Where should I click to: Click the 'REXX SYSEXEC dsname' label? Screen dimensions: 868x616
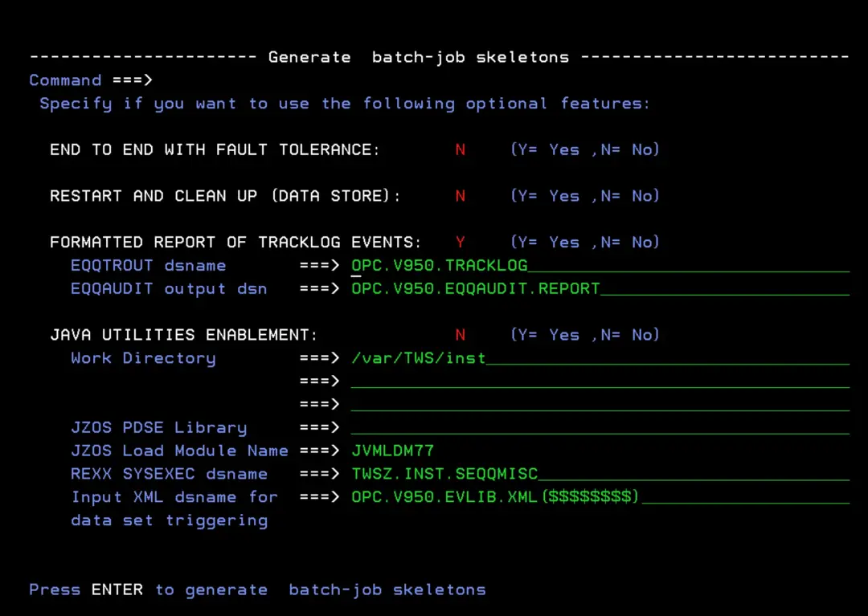coord(169,474)
